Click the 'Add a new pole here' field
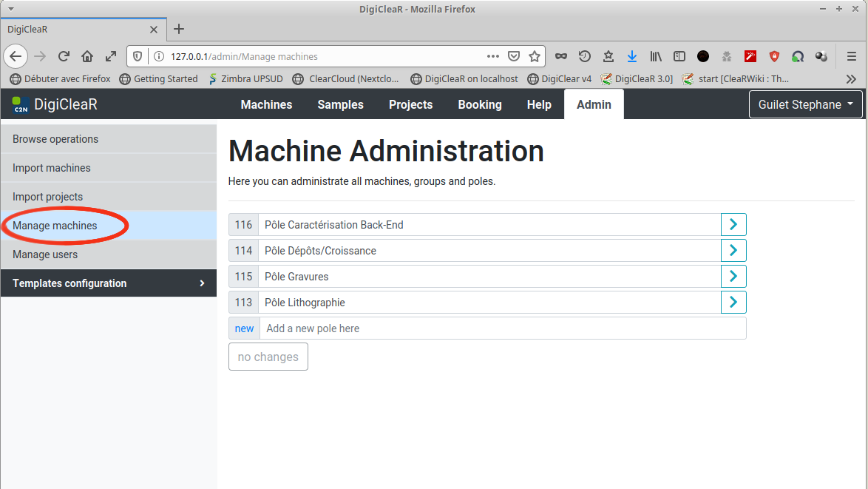The image size is (868, 489). (503, 328)
